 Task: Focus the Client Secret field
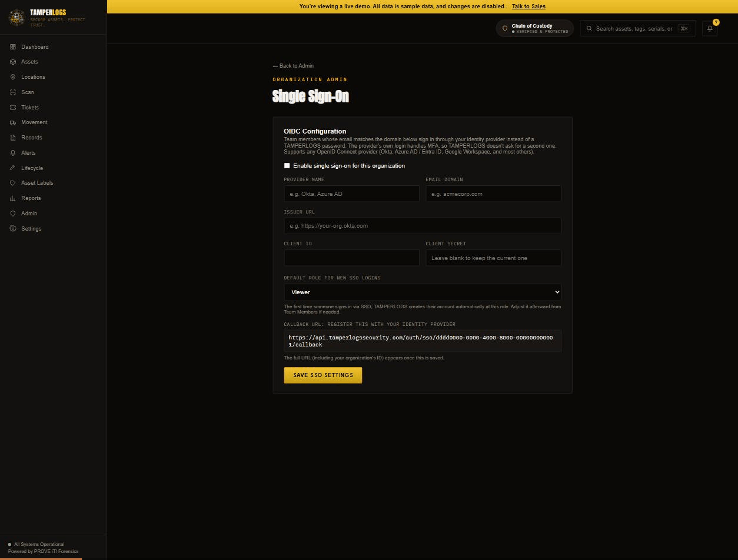point(493,258)
